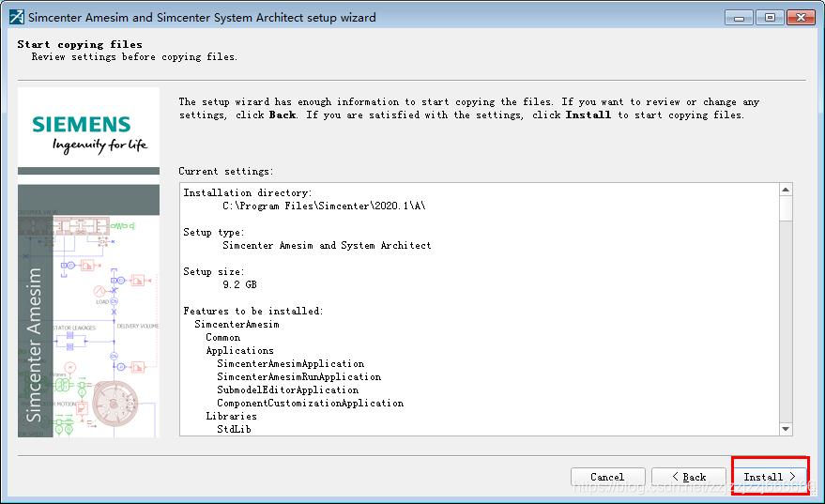825x504 pixels.
Task: Click the Install button
Action: click(770, 477)
